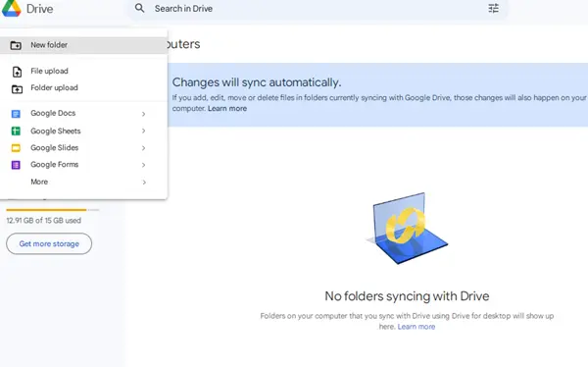Image resolution: width=588 pixels, height=367 pixels.
Task: Click the blue Google Docs icon
Action: [x=16, y=114]
